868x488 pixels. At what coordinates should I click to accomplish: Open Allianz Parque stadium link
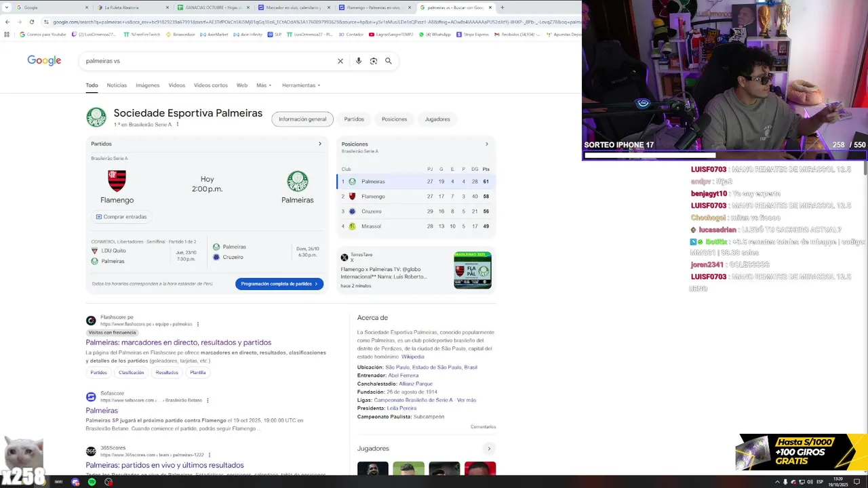[416, 384]
